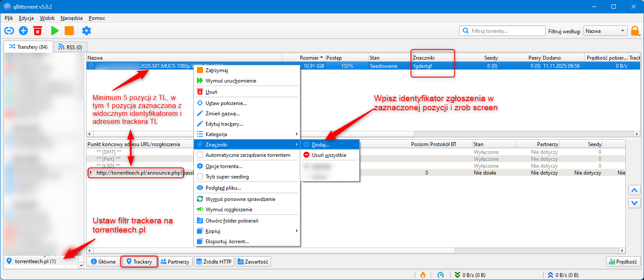Select Zmień nazwę menu entry
This screenshot has width=644, height=280.
tap(247, 113)
